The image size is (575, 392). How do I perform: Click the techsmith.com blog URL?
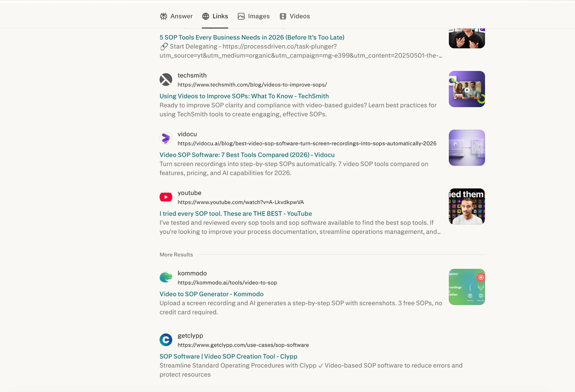[x=252, y=85]
